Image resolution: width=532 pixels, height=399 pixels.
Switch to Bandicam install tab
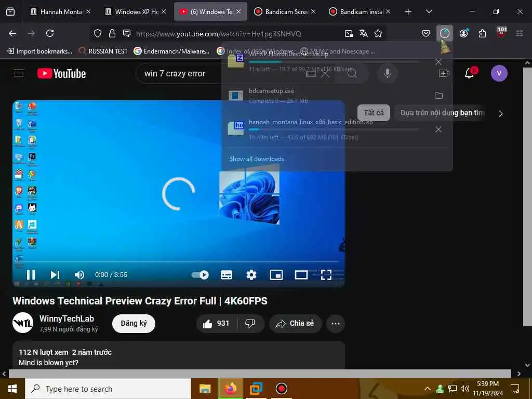pos(360,11)
